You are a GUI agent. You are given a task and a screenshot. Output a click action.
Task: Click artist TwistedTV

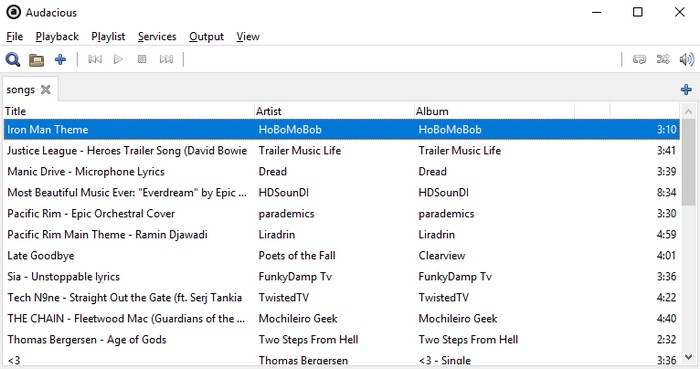pos(283,297)
